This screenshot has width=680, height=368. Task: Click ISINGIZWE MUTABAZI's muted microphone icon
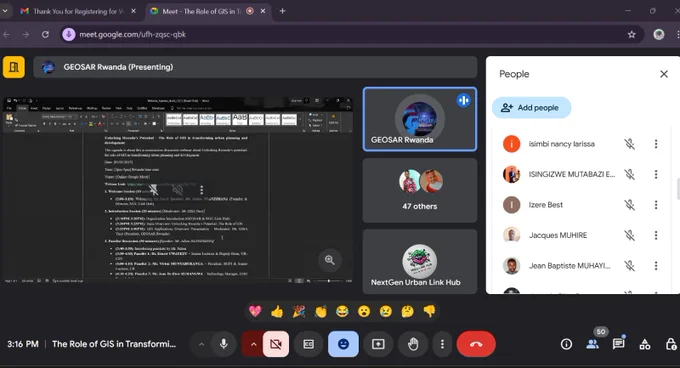point(629,174)
